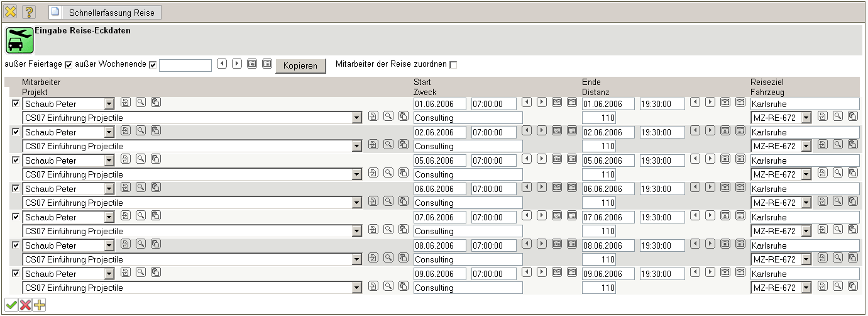The width and height of the screenshot is (868, 316).
Task: Click the yellow question mark help icon
Action: click(x=29, y=12)
